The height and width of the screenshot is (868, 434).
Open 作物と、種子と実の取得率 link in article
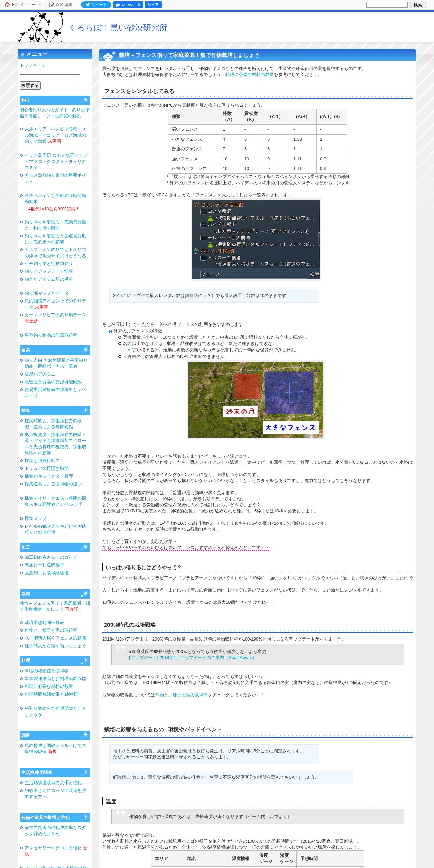point(182,695)
